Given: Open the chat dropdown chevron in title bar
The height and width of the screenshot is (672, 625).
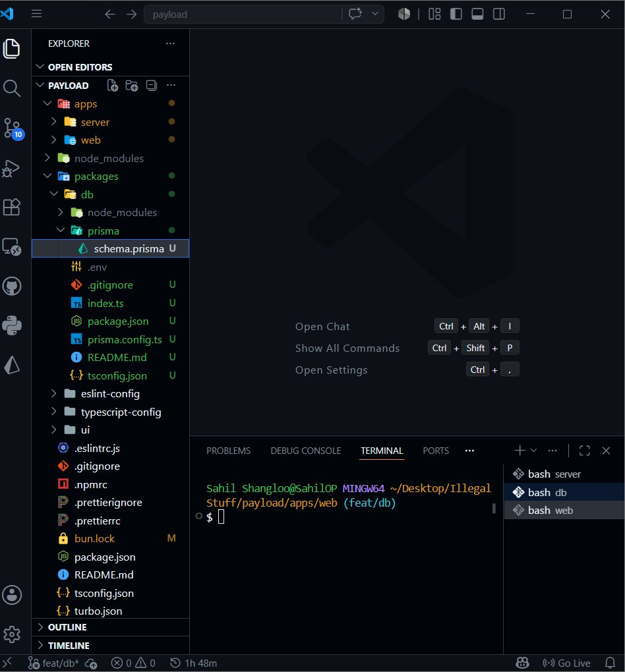Looking at the screenshot, I should (x=375, y=14).
